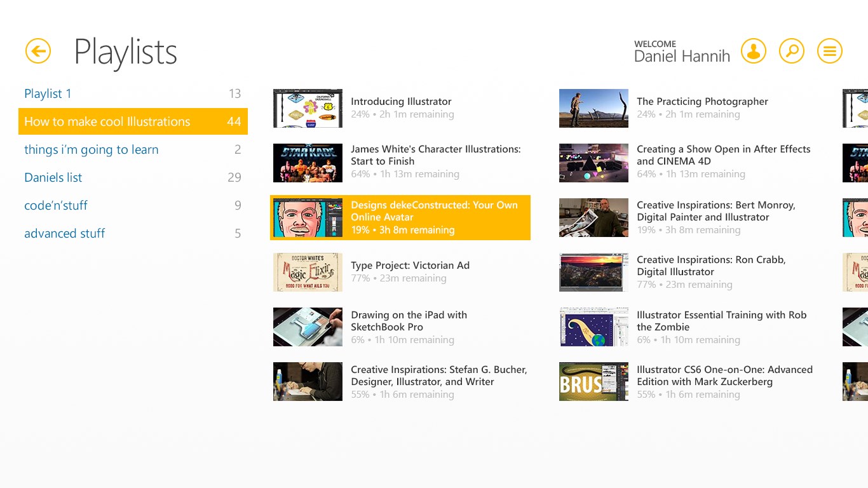Select the 'Daniels list' playlist
This screenshot has height=488, width=868.
pyautogui.click(x=53, y=177)
